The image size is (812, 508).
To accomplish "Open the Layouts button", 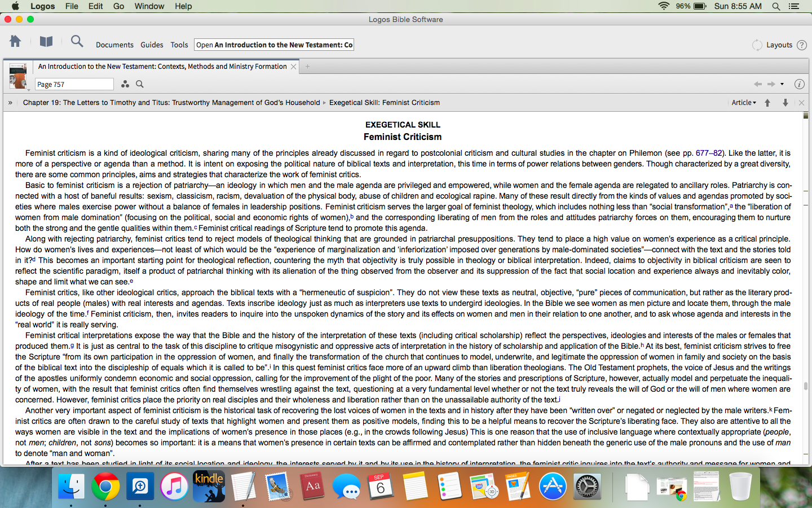I will click(x=779, y=45).
